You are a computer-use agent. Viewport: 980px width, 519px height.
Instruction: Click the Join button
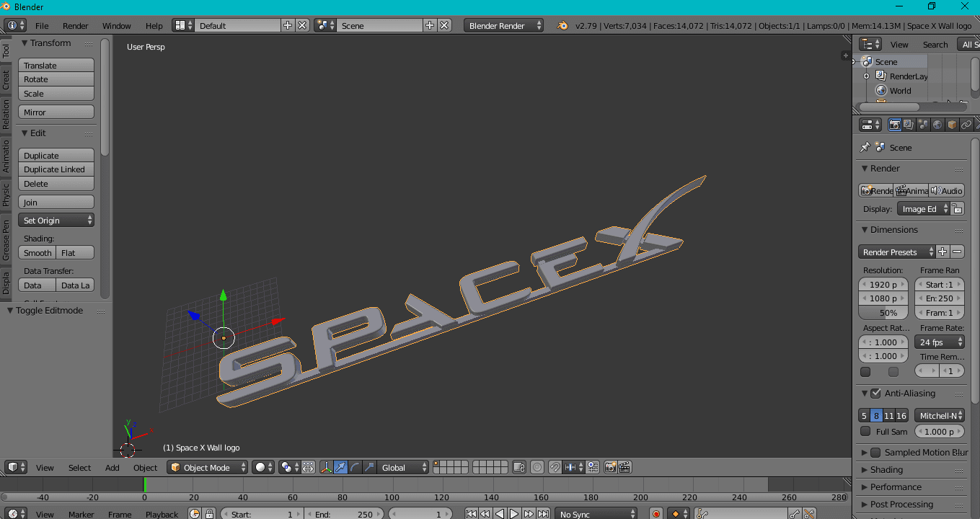coord(56,202)
